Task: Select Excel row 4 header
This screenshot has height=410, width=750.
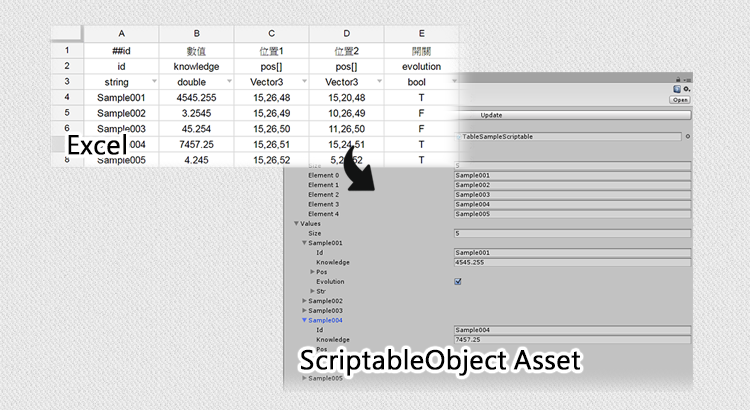Action: tap(67, 97)
